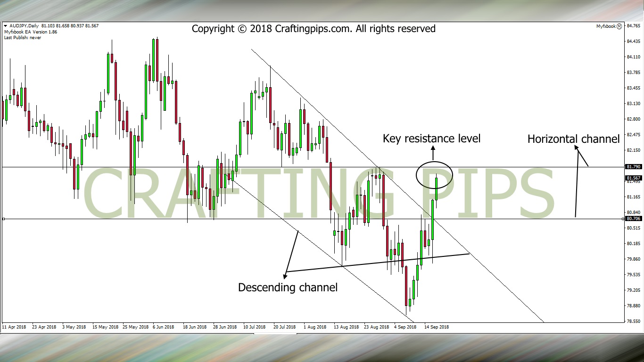Click the '18 Jun 2018' date label
The height and width of the screenshot is (362, 644).
tap(195, 327)
